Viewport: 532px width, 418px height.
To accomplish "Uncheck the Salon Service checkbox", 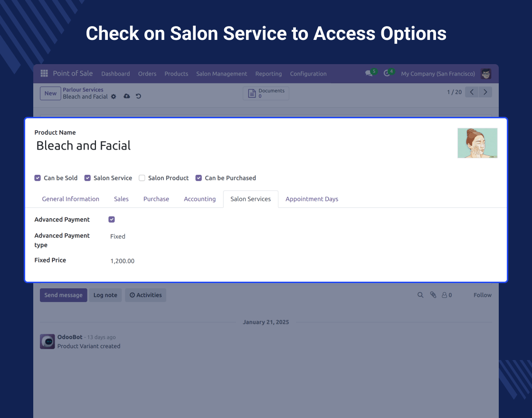I will (x=87, y=178).
